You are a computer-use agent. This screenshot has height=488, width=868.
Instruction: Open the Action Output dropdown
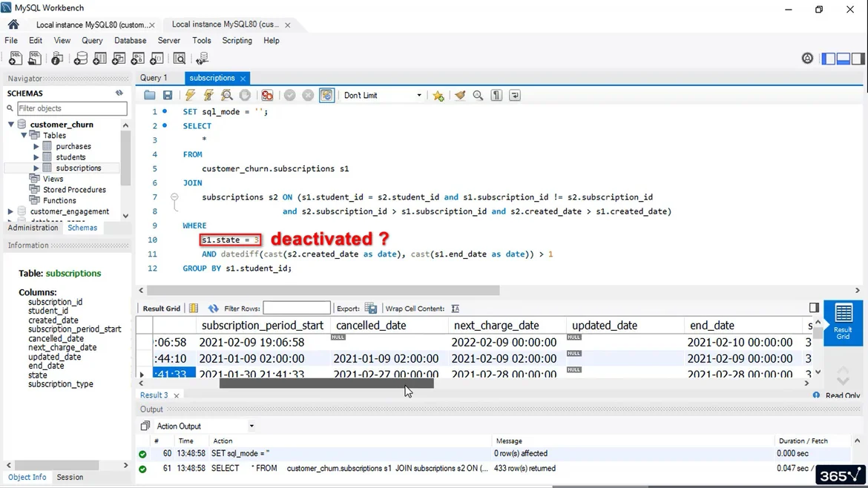251,426
